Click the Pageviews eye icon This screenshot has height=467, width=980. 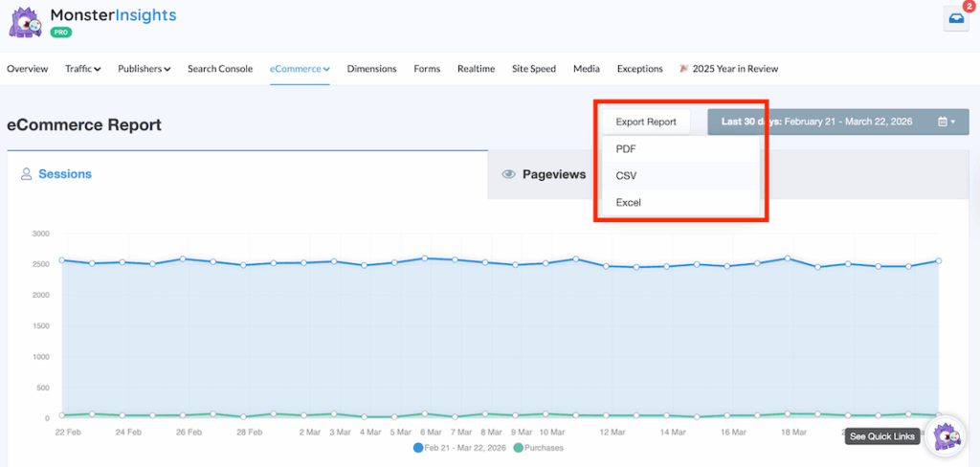509,174
